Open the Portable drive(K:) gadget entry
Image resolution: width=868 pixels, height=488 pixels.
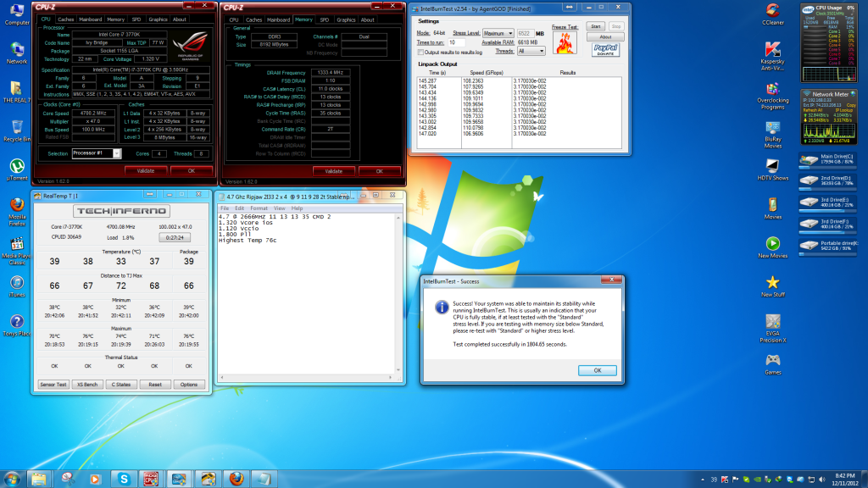(x=828, y=247)
